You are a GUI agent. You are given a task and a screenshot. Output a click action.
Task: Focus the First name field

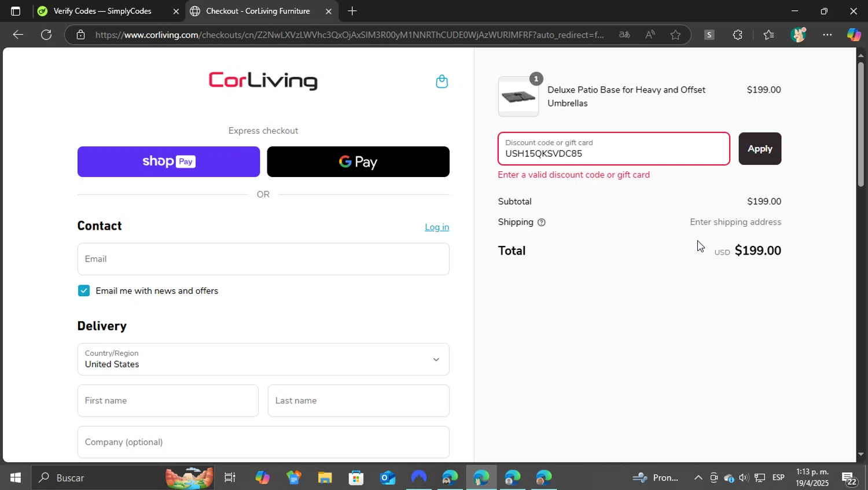point(168,401)
